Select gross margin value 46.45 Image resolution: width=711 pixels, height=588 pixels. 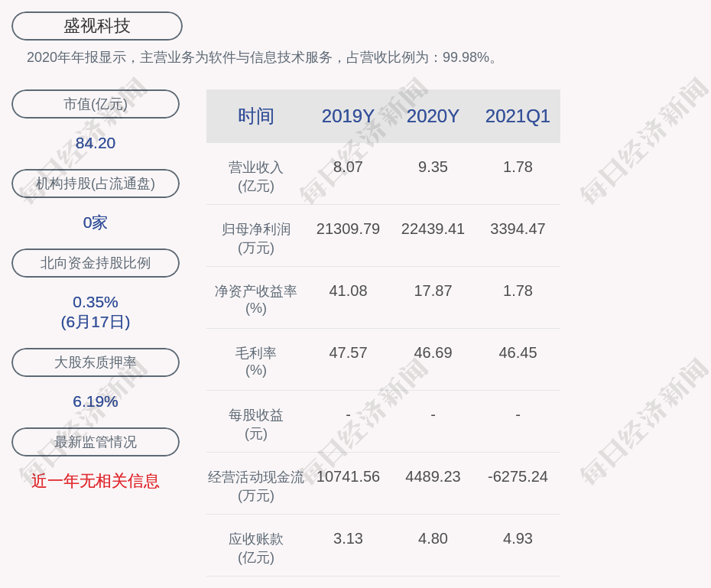tap(518, 352)
